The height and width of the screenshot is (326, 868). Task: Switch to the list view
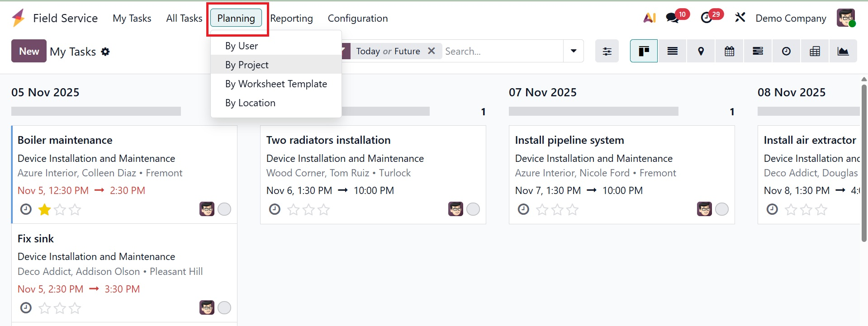click(672, 51)
